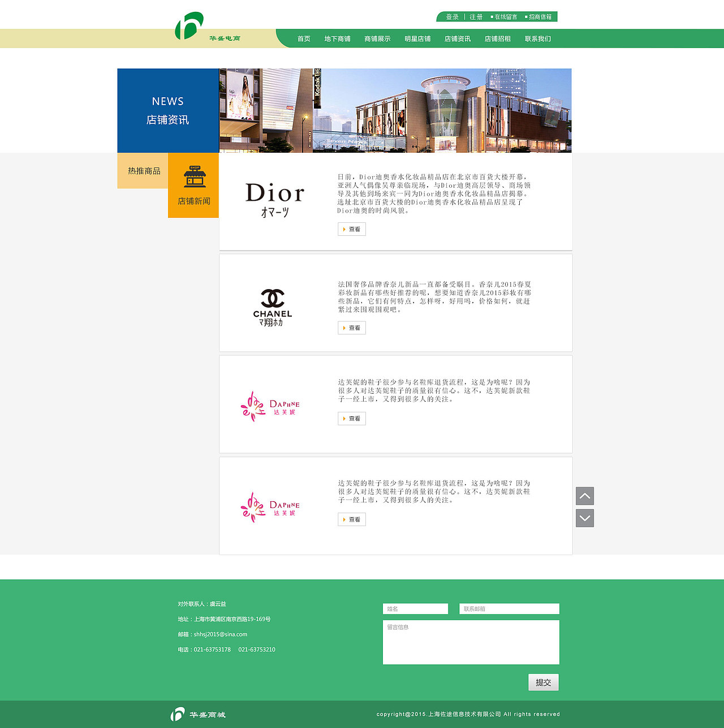Screen dimensions: 724x728
Task: Click the scroll-down arrow button
Action: coord(585,518)
